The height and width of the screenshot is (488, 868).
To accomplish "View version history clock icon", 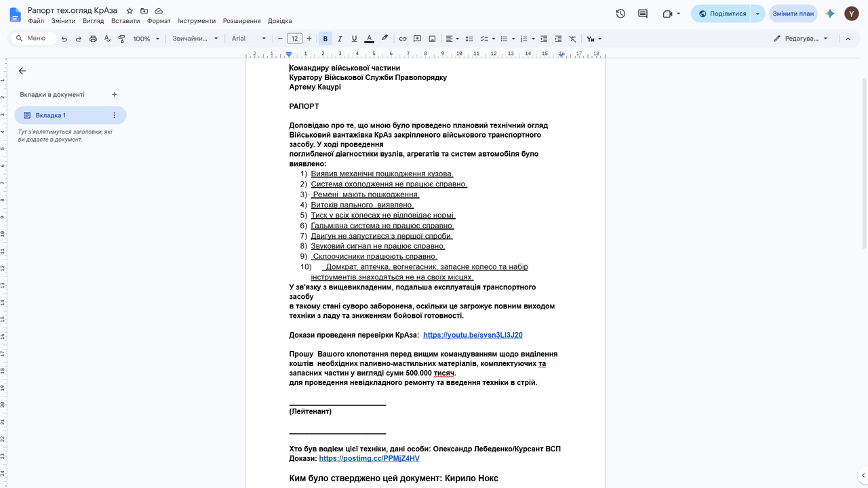I will (620, 14).
